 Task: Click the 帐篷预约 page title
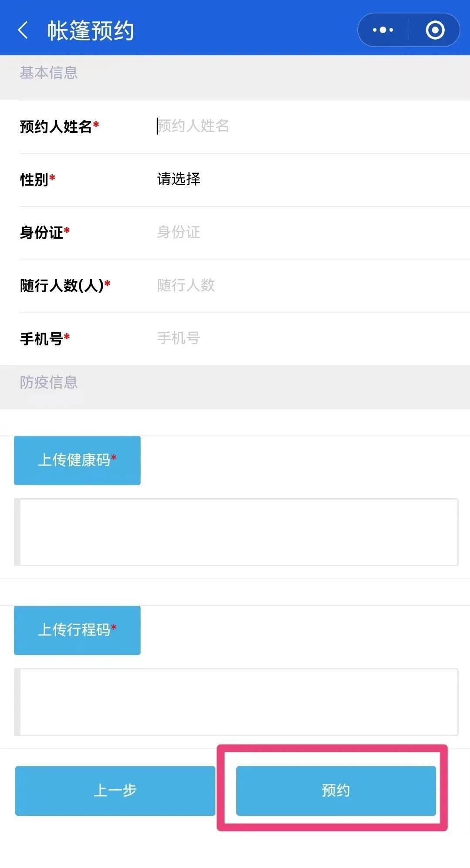[91, 30]
